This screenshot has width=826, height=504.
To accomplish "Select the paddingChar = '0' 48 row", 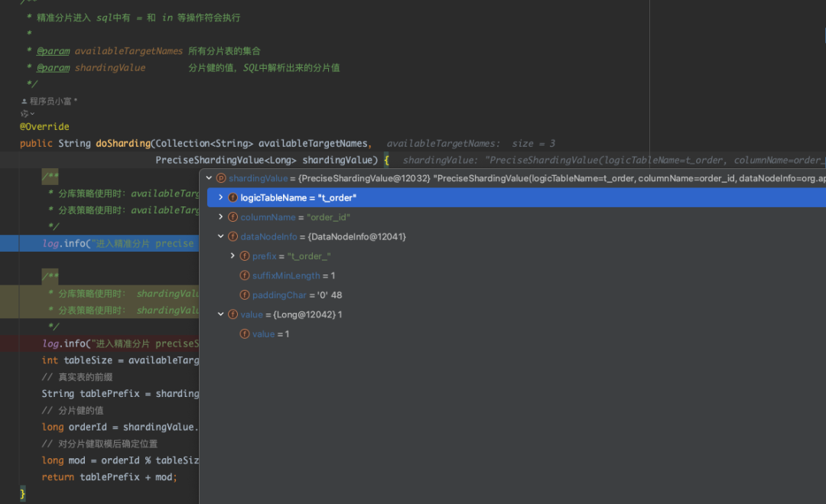I will pyautogui.click(x=297, y=295).
